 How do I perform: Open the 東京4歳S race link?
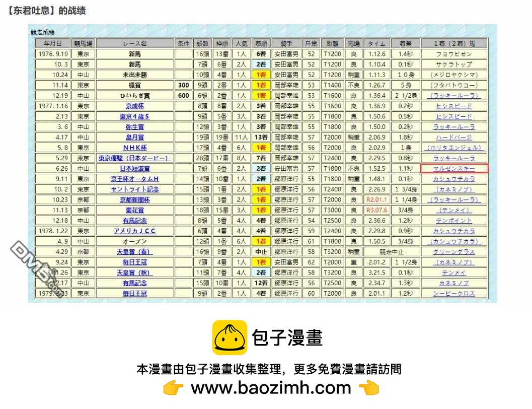135,116
